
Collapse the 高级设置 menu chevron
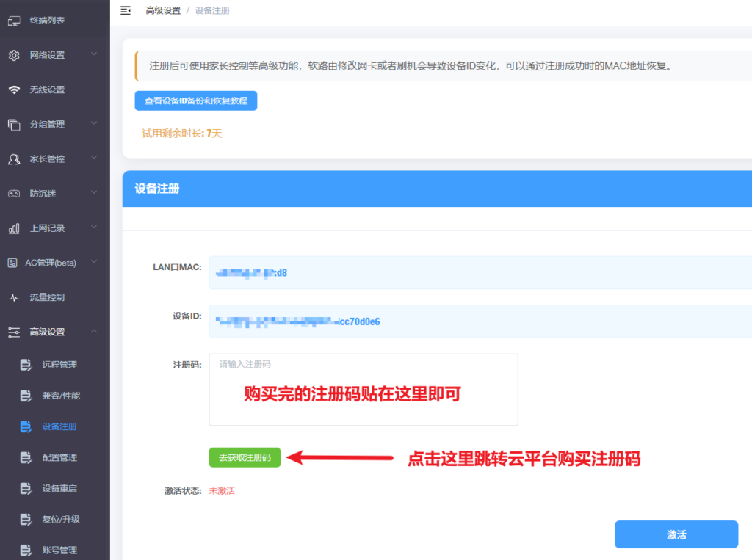click(94, 332)
